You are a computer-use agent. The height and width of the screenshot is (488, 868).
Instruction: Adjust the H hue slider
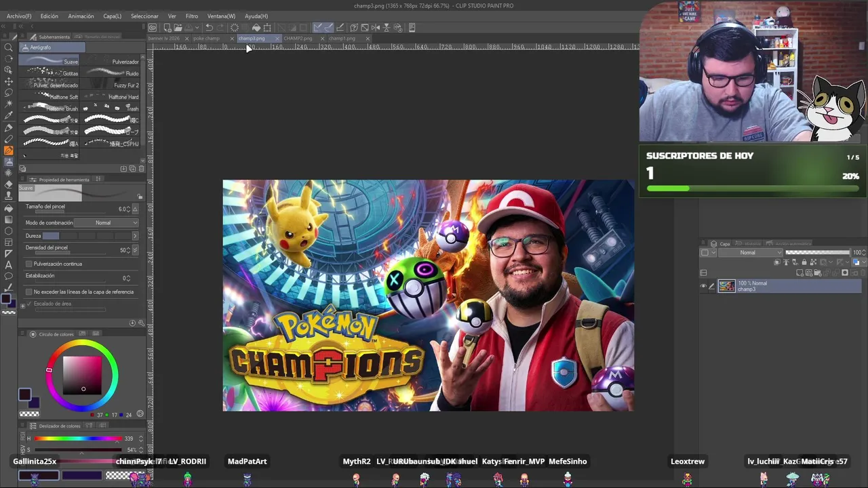(78, 439)
